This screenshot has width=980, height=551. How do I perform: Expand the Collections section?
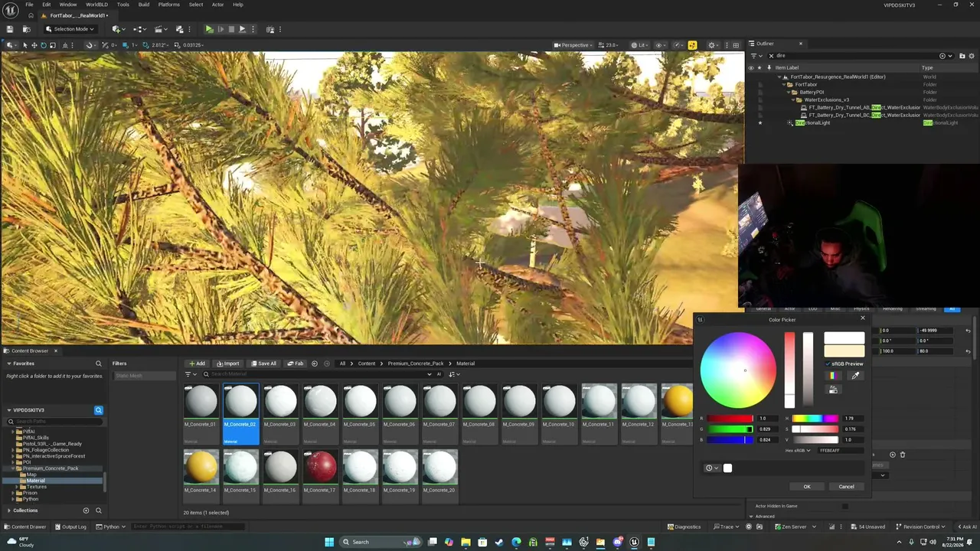pos(9,510)
